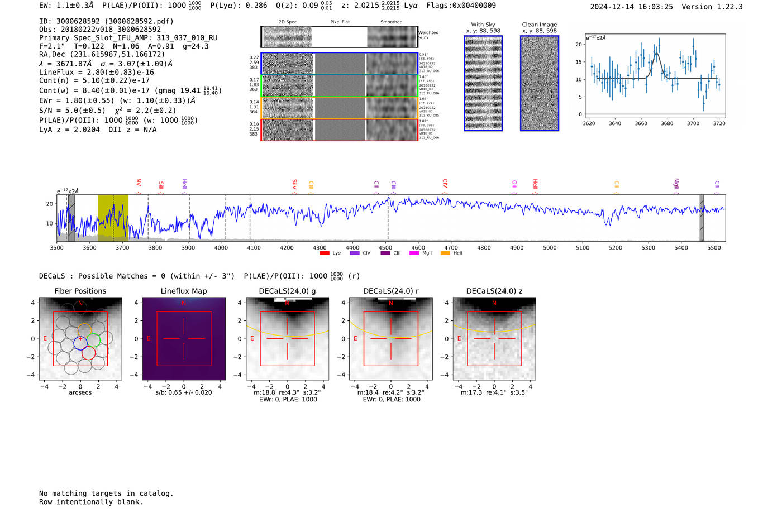Click the λ = 3671.87Å wavelength line
Image resolution: width=782 pixels, height=532 pixels.
click(x=106, y=64)
